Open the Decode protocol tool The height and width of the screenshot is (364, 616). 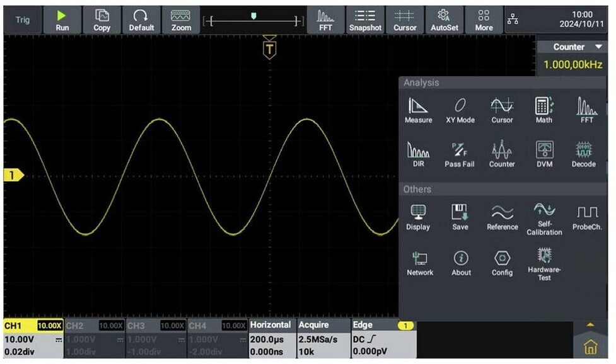pos(583,155)
